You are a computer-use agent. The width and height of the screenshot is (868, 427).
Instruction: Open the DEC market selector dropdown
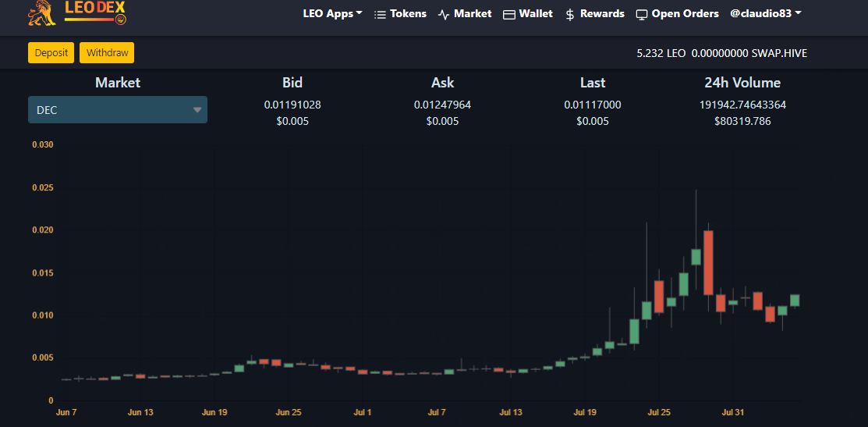117,109
